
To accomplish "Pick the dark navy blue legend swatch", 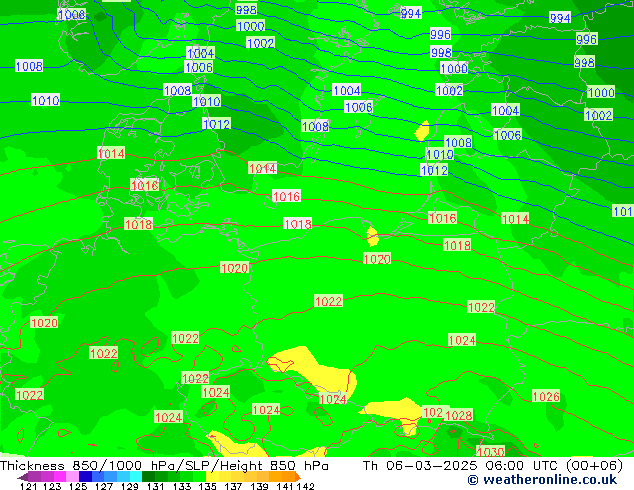I will tap(85, 477).
